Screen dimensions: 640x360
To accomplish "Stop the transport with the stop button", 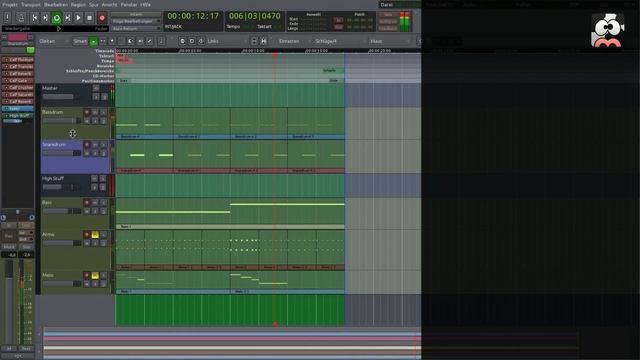I will coord(89,18).
